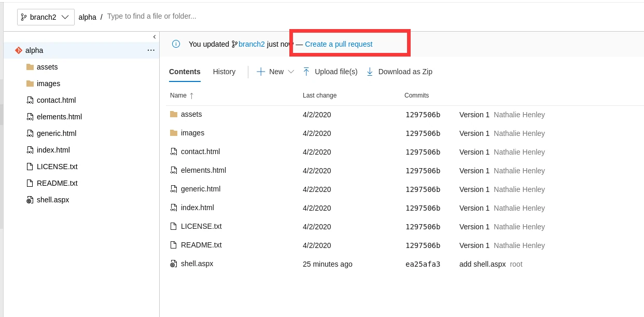Viewport: 644px width, 317px height.
Task: Click the info icon in notification banner
Action: pos(176,44)
